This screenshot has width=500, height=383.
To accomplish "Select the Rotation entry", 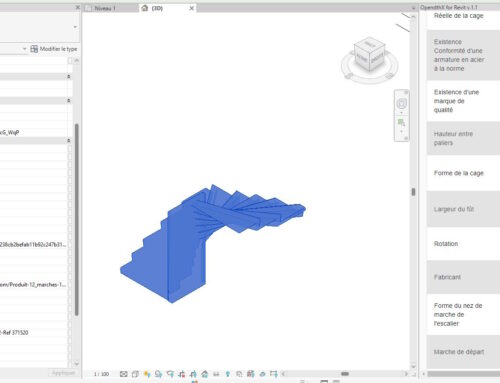I will pyautogui.click(x=463, y=244).
